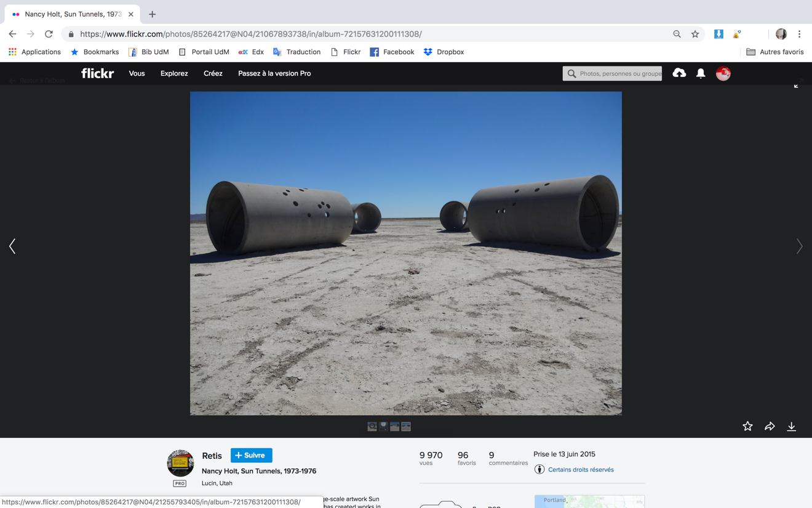
Task: Select the third album thumbnail
Action: [x=395, y=426]
